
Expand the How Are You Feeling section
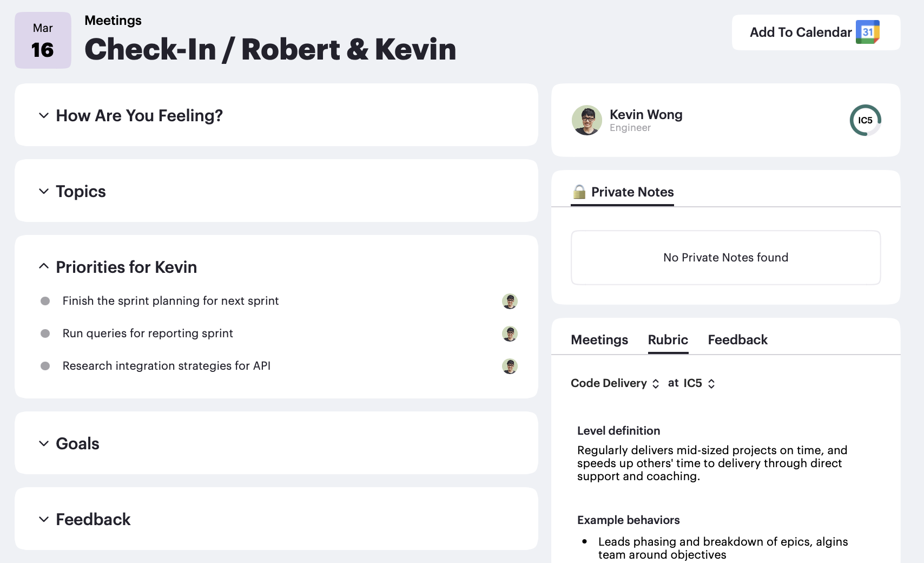click(44, 116)
